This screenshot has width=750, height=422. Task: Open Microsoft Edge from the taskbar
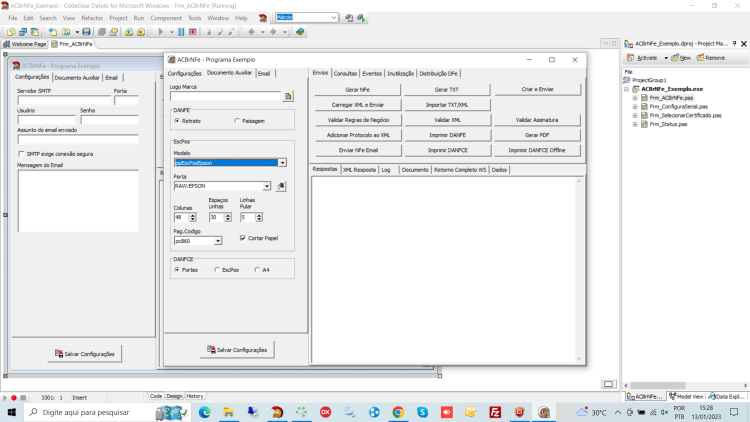point(205,412)
